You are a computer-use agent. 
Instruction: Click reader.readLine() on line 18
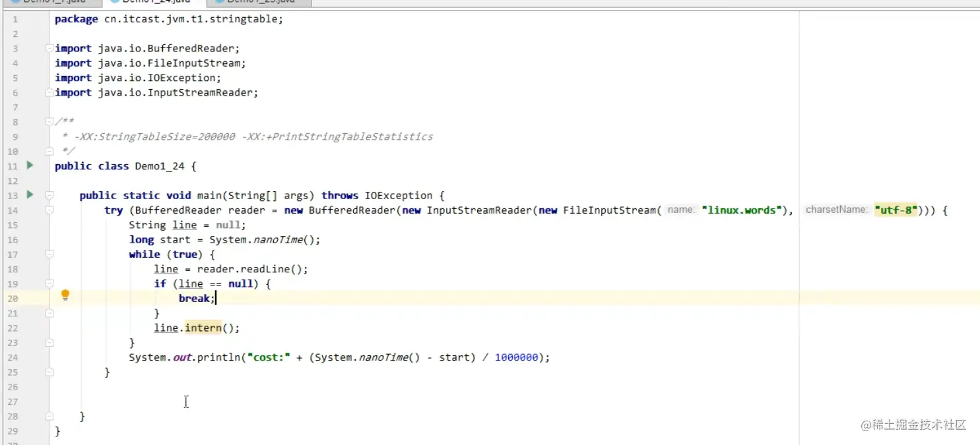coord(249,269)
